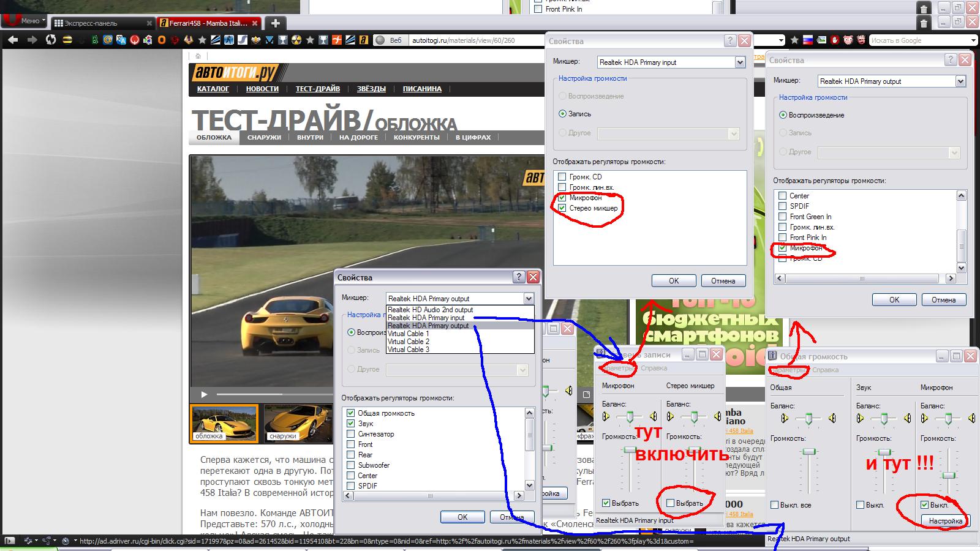Open the translator bookmark icon
This screenshot has width=980, height=551.
121,40
